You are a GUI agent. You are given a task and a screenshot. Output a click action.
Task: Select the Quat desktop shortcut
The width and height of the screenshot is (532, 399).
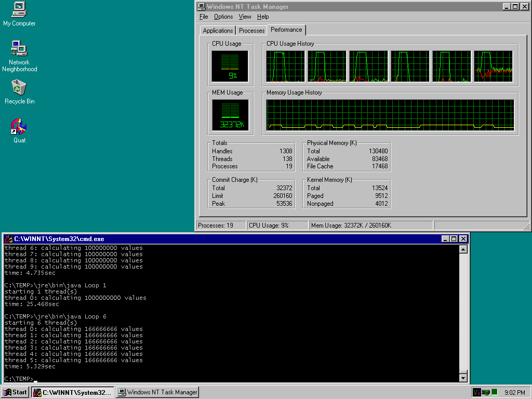tap(19, 127)
